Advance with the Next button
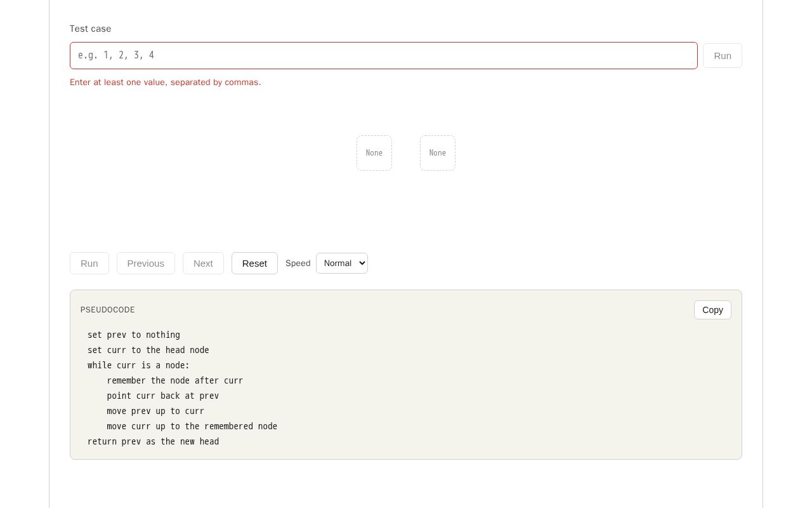Viewport: 812px width, 508px height. pos(203,263)
